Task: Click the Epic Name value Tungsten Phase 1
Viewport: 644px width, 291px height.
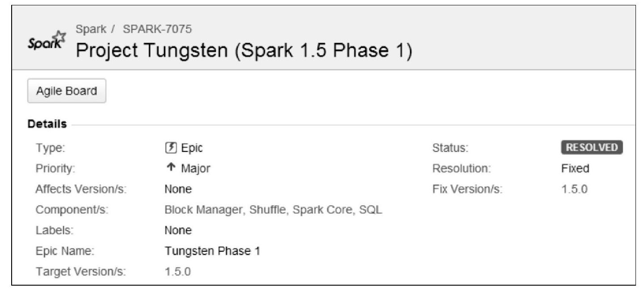Action: [x=212, y=251]
